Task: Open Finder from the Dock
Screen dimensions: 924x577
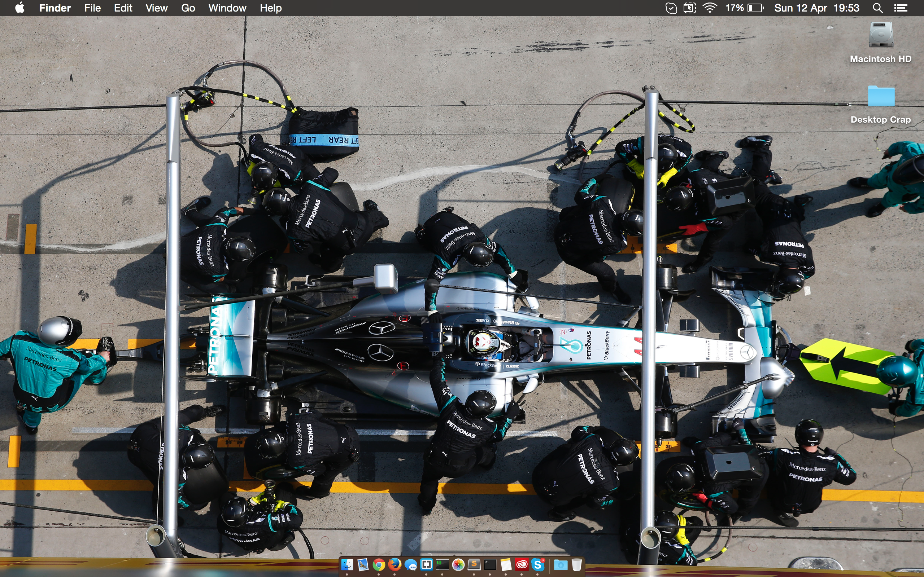Action: point(347,564)
